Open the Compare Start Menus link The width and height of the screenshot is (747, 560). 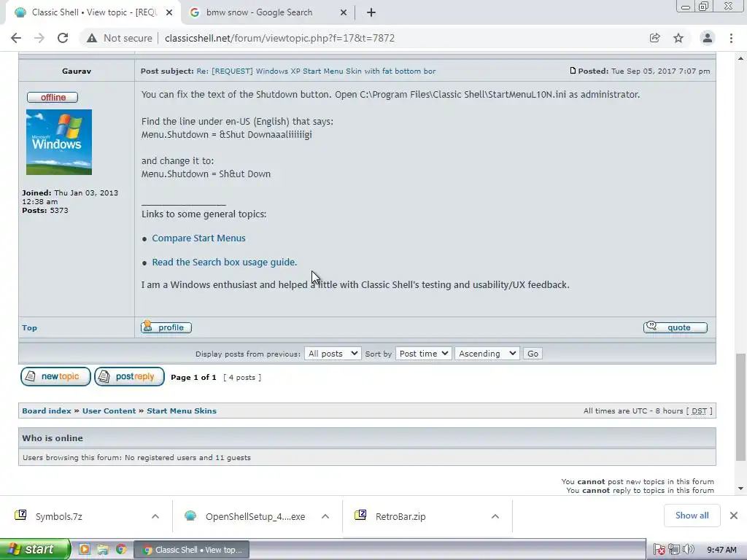click(x=198, y=238)
